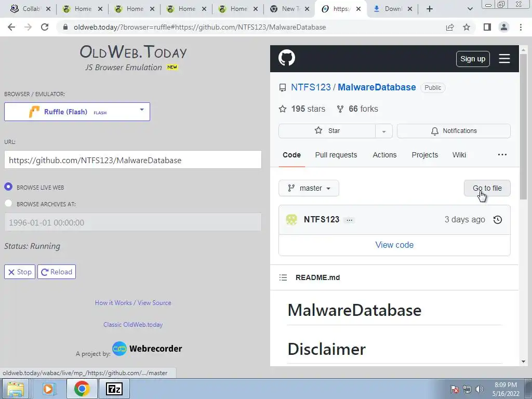Click the Sign up button

473,59
